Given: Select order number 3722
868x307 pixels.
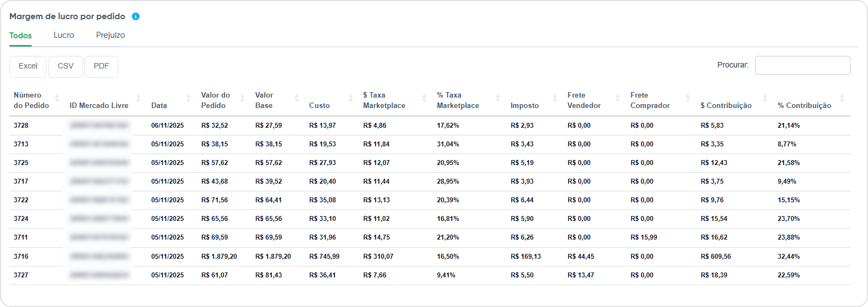Looking at the screenshot, I should [x=21, y=200].
